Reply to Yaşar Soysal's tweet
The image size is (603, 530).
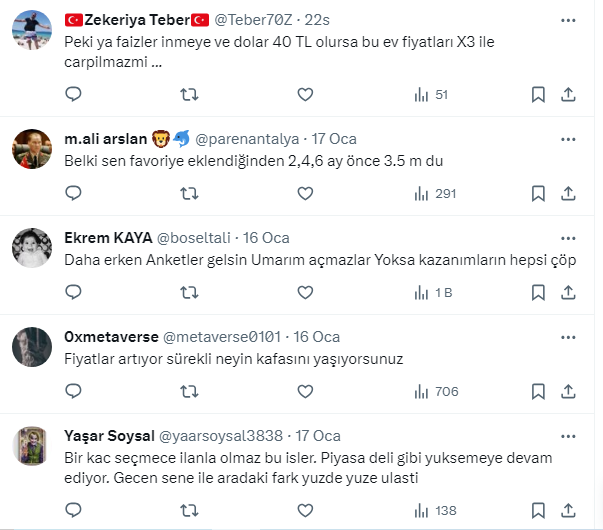(x=73, y=510)
